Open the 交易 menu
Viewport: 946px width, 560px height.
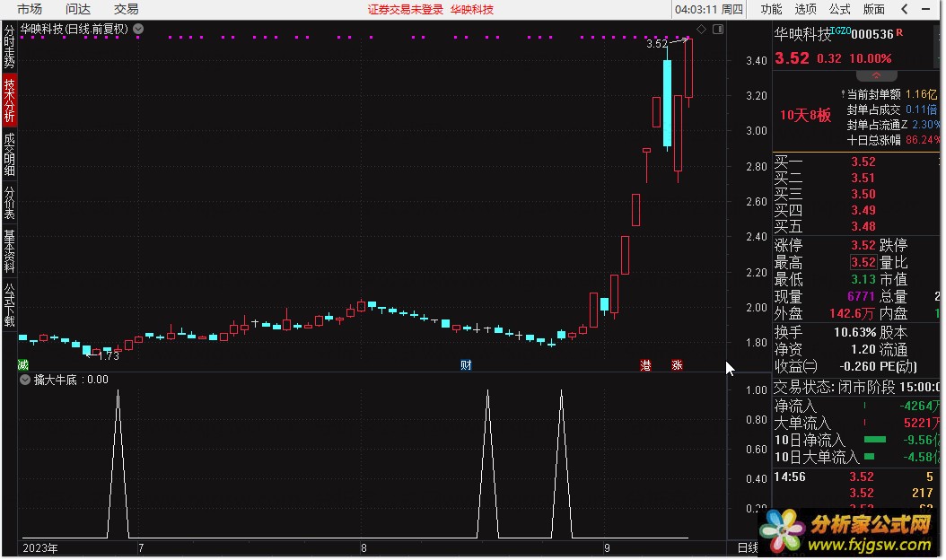(126, 9)
